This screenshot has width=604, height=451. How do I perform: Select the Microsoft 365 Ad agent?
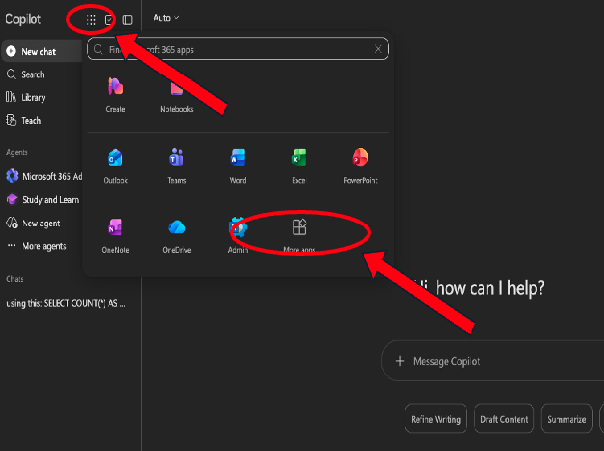(x=44, y=176)
